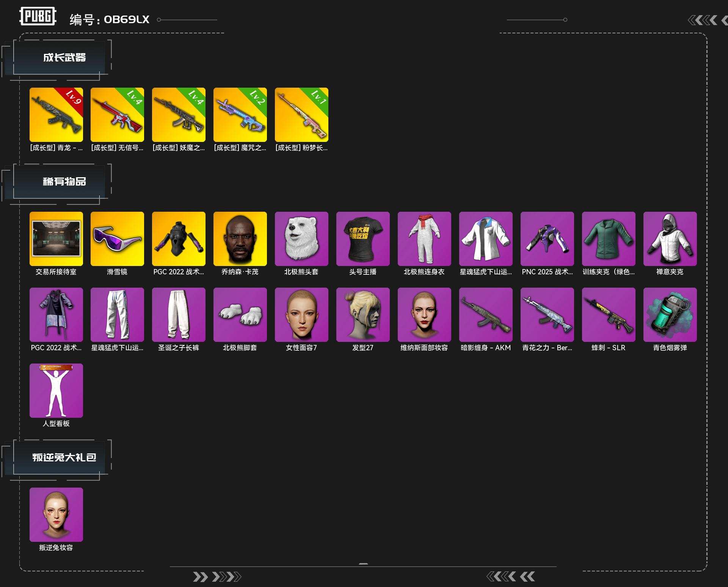Click the bottom-left right-pointing chevrons
The image size is (728, 587).
coord(217,577)
